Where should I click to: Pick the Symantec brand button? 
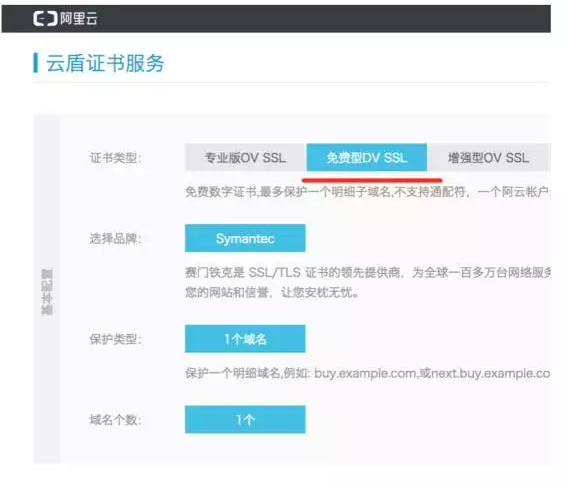pos(245,238)
